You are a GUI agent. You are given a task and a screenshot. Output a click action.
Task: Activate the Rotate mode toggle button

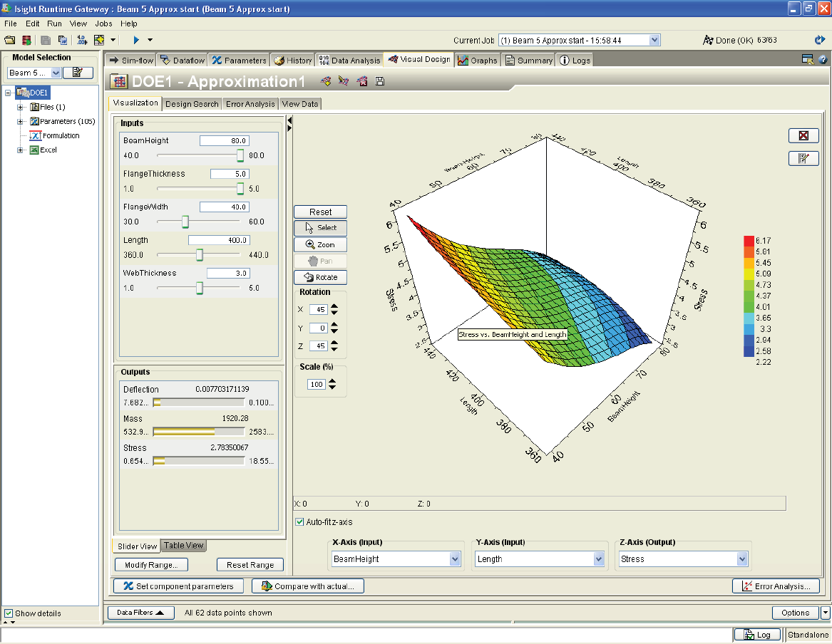coord(320,277)
